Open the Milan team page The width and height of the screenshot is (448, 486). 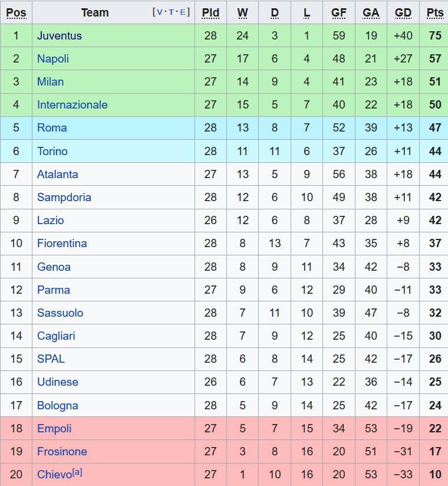50,81
